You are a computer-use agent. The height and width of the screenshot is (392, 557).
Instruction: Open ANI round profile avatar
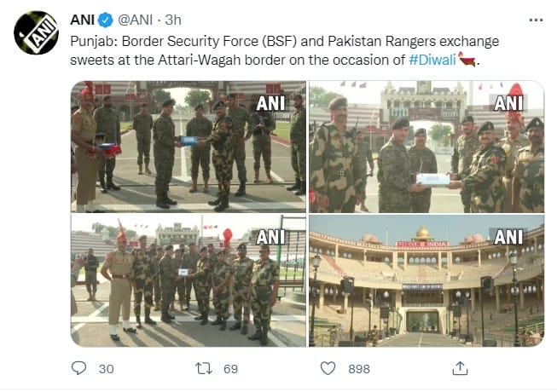(36, 32)
